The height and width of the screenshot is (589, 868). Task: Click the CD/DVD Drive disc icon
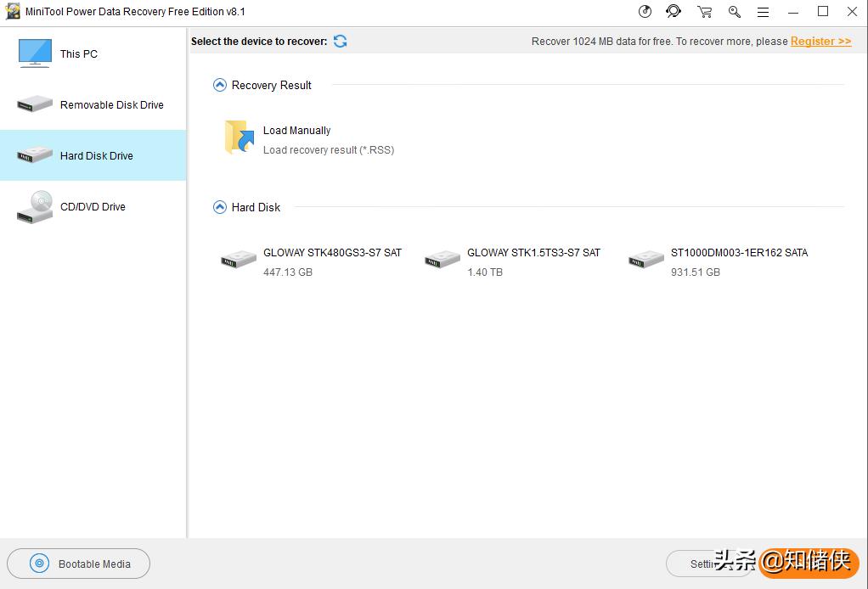point(35,206)
